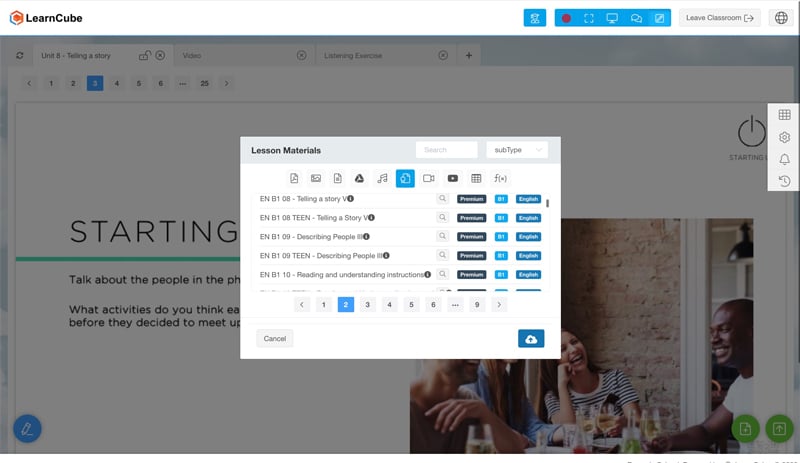This screenshot has height=463, width=800.
Task: Click the participants icon in top toolbar
Action: coord(535,18)
